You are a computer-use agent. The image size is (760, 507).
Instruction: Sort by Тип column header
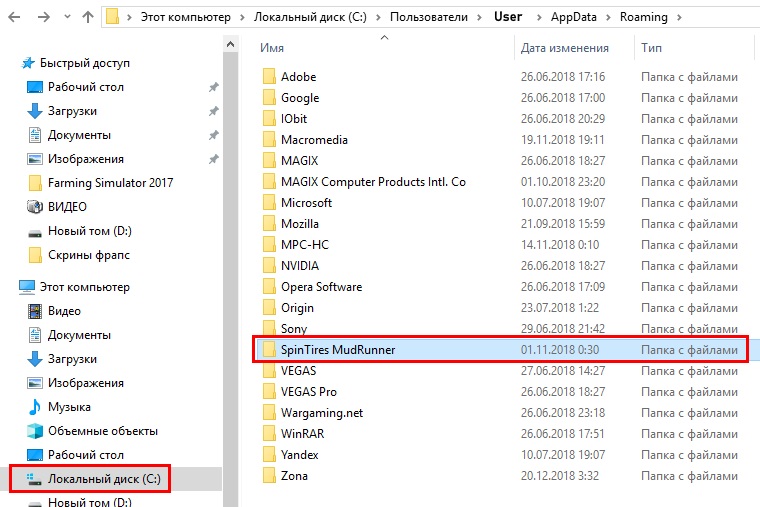[x=651, y=48]
